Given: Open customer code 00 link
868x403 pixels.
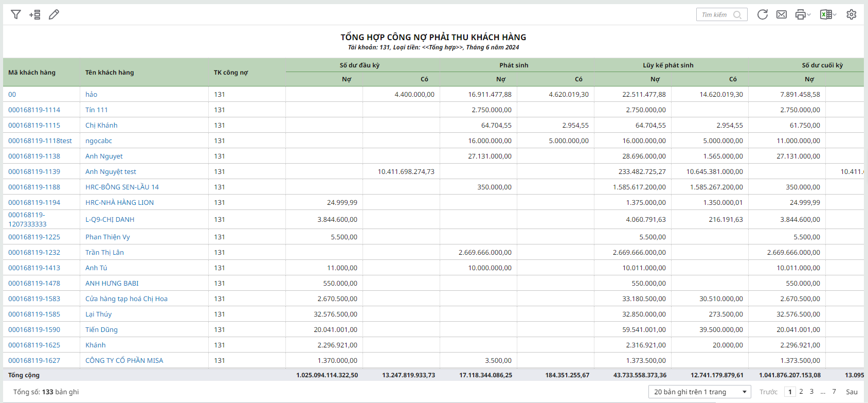Looking at the screenshot, I should (x=12, y=94).
